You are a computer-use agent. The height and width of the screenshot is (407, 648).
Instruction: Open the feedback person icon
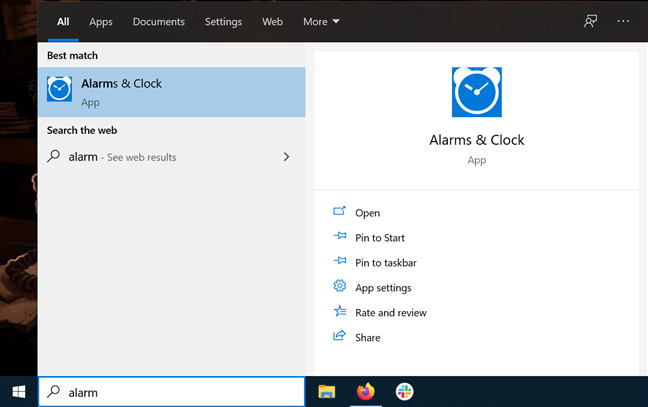591,21
